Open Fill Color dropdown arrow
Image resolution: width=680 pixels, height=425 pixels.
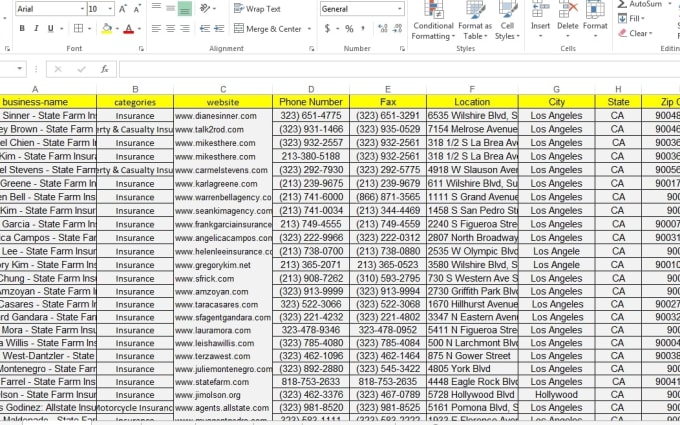[117, 29]
